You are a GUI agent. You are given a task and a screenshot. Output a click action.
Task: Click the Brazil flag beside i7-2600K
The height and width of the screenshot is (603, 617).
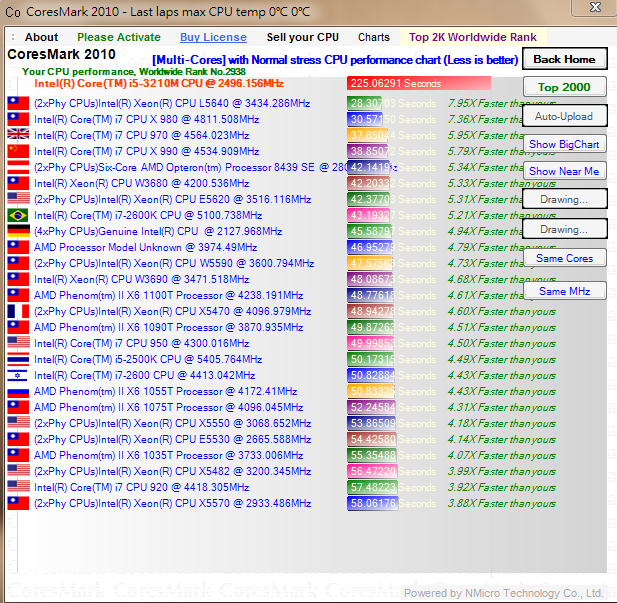18,215
